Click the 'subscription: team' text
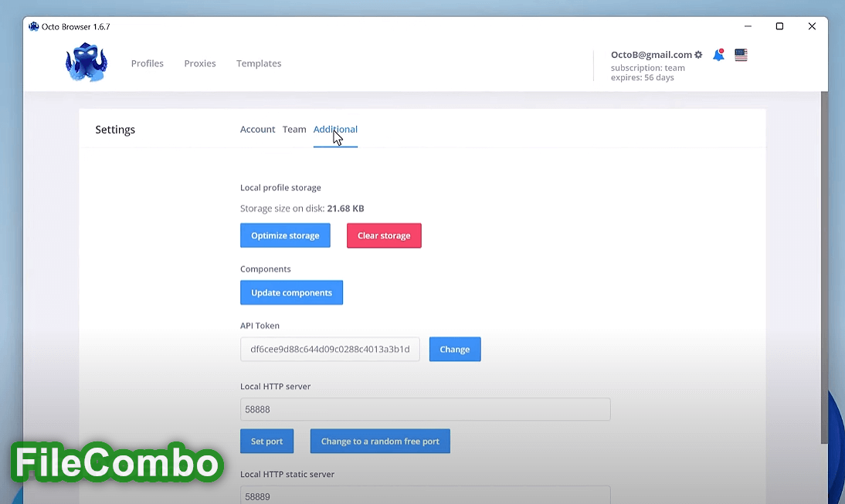 click(648, 68)
